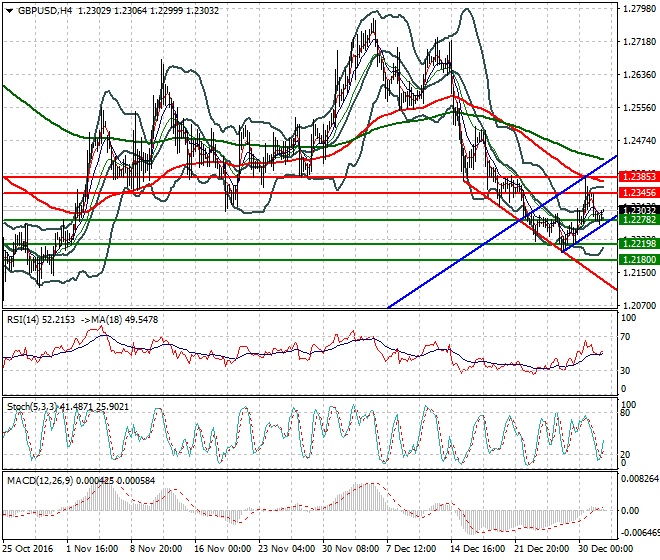Click the 1 Nov 16:00 time label

(x=92, y=549)
